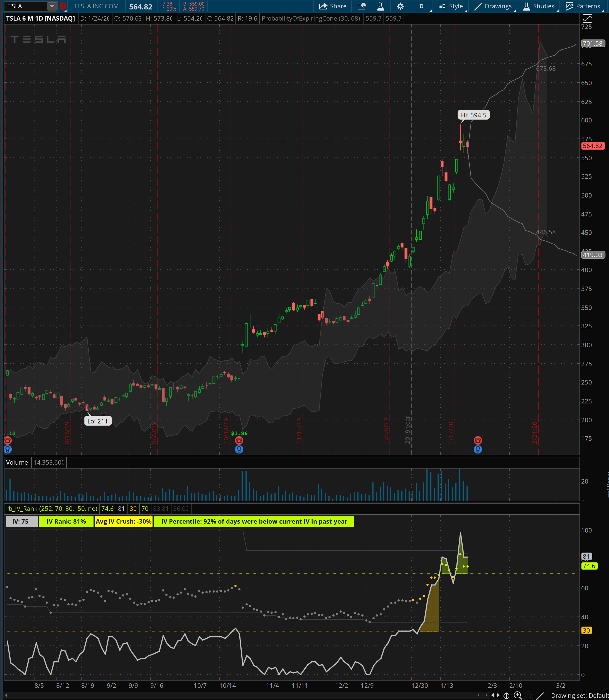Click the 1/17/20 expiration line marker
609x700 pixels.
pos(451,432)
